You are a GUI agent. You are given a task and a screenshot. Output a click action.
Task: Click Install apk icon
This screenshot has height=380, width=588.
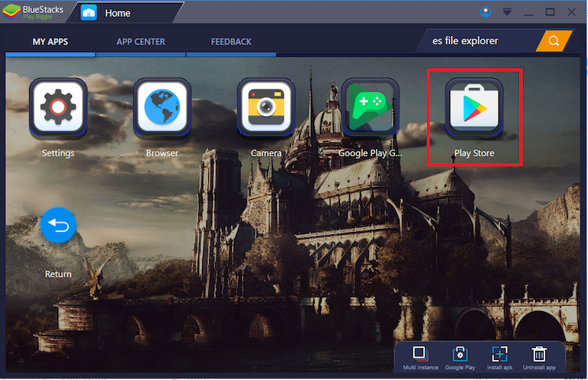(499, 354)
